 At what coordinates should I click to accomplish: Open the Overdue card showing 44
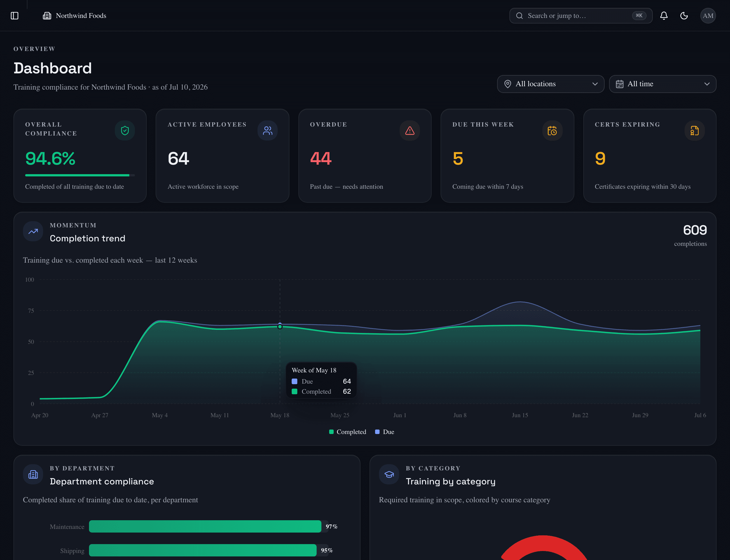[x=365, y=156]
